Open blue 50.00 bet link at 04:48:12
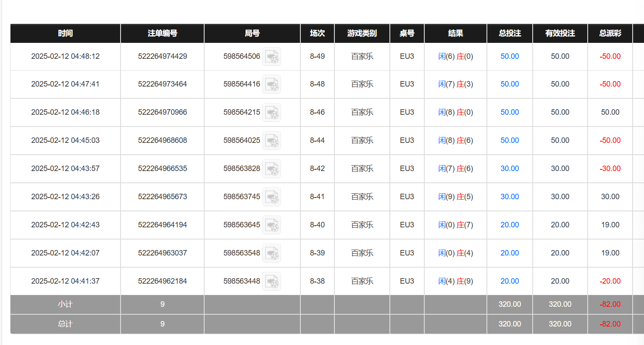 pyautogui.click(x=510, y=56)
